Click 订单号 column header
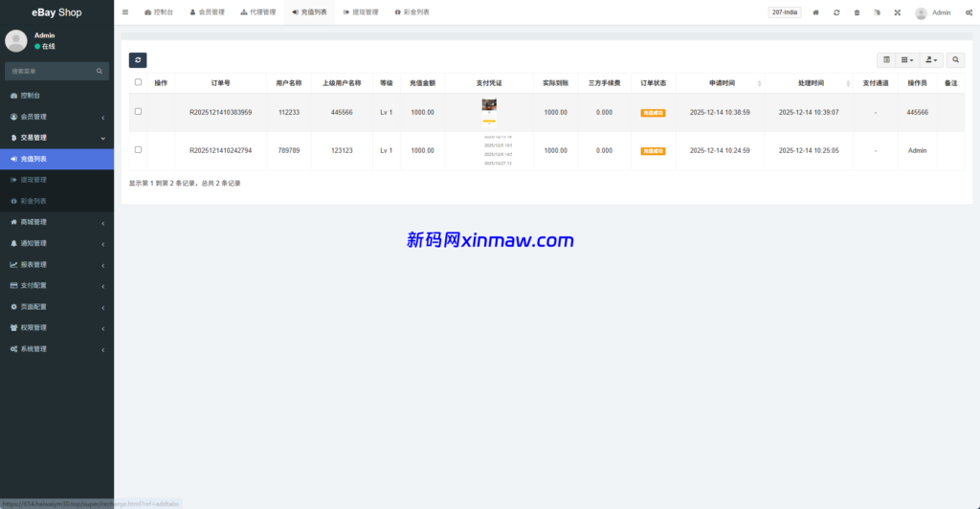Viewport: 980px width, 509px height. pos(221,83)
